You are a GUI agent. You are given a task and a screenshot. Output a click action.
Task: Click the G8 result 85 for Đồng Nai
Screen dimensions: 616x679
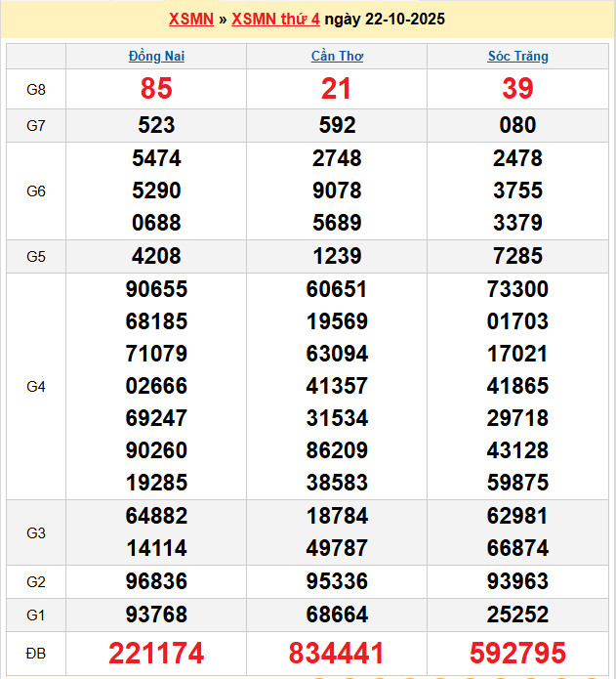(156, 89)
